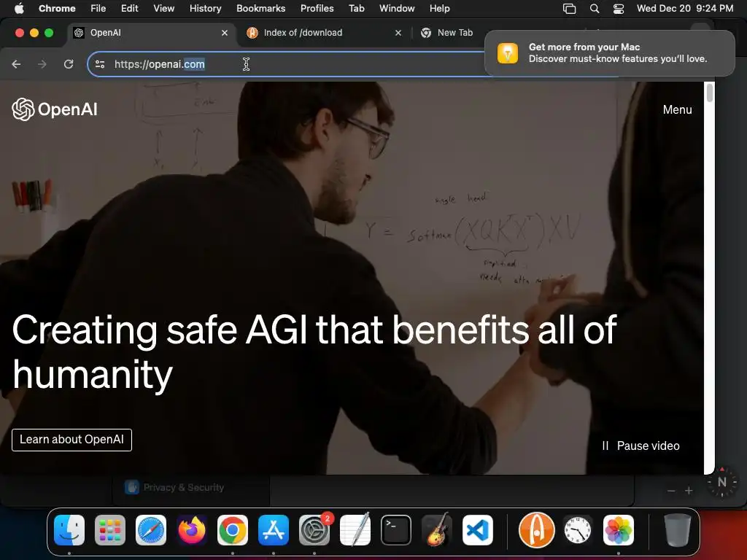Click the forward navigation arrow
The height and width of the screenshot is (560, 747).
pyautogui.click(x=42, y=64)
